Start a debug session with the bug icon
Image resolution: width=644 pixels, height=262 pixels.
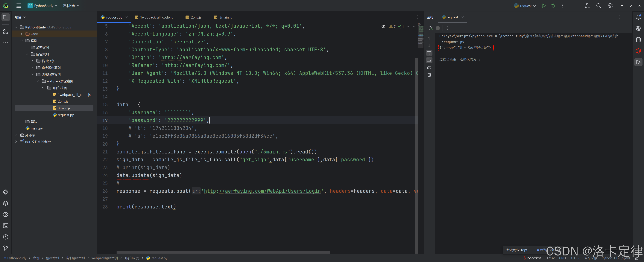click(553, 5)
